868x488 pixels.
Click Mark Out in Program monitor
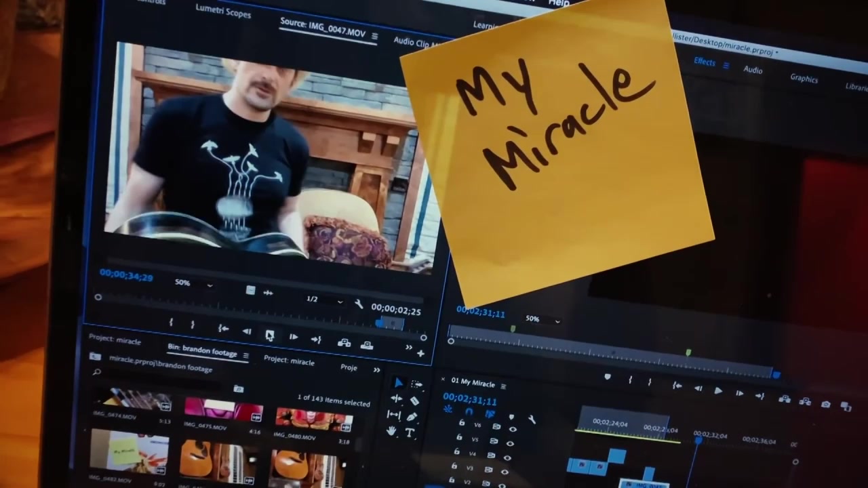coord(650,382)
